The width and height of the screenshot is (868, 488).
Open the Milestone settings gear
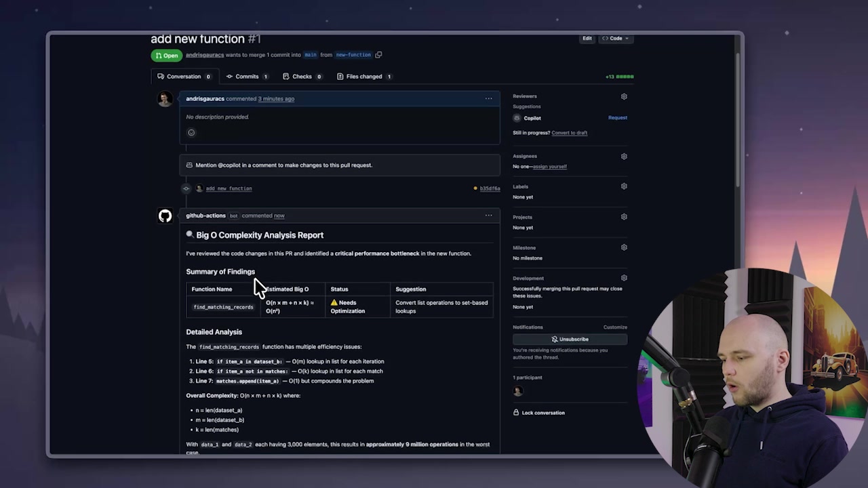[624, 247]
